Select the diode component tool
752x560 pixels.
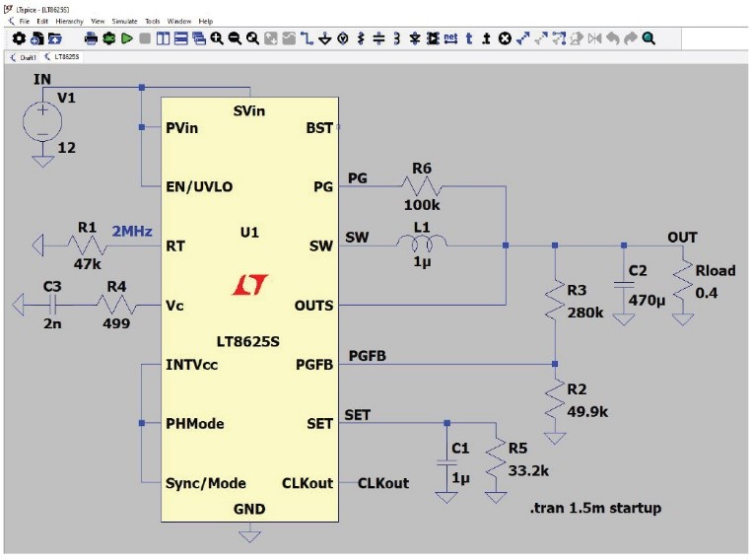pyautogui.click(x=415, y=38)
